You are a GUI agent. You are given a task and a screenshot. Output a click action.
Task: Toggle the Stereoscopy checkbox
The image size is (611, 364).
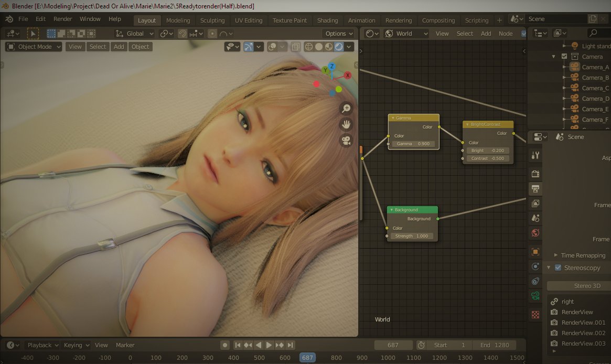[558, 267]
